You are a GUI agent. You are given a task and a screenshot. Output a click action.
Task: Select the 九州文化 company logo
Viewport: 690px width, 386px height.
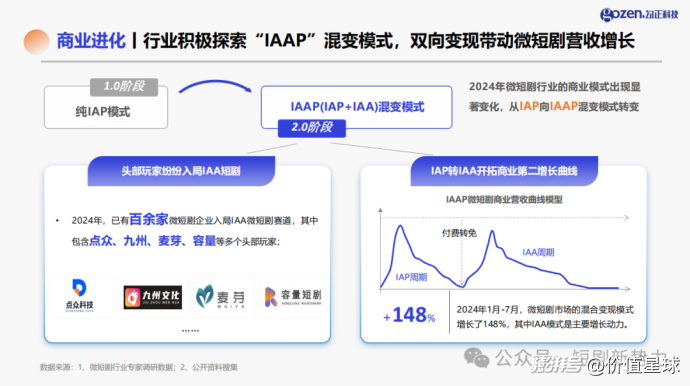153,297
